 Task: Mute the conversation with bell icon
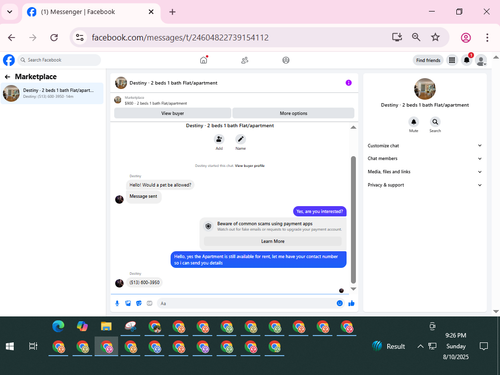[414, 122]
